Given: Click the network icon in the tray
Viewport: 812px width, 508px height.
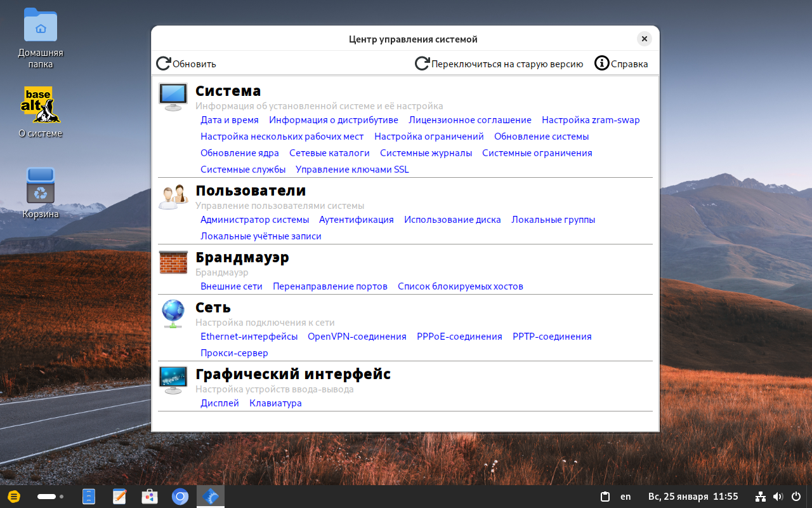Looking at the screenshot, I should [759, 496].
